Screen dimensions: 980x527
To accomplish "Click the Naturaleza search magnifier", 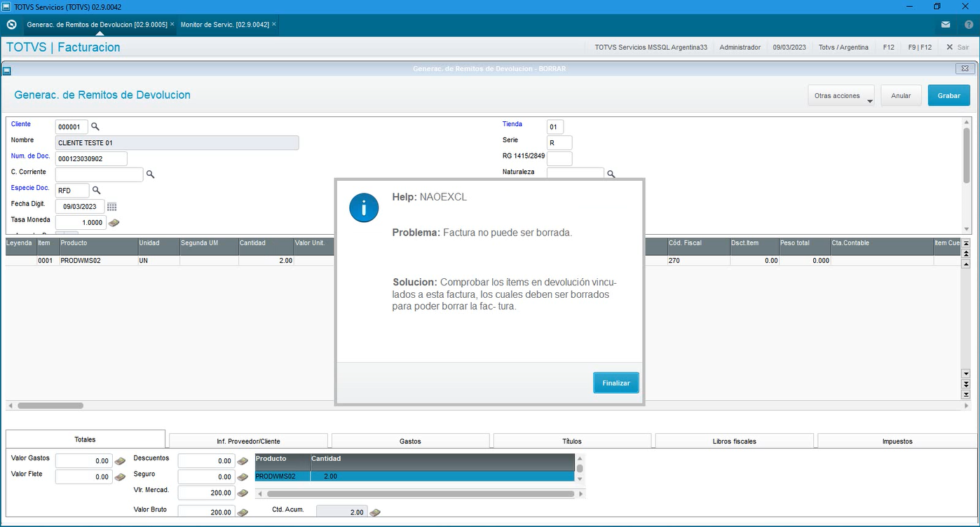I will tap(611, 174).
